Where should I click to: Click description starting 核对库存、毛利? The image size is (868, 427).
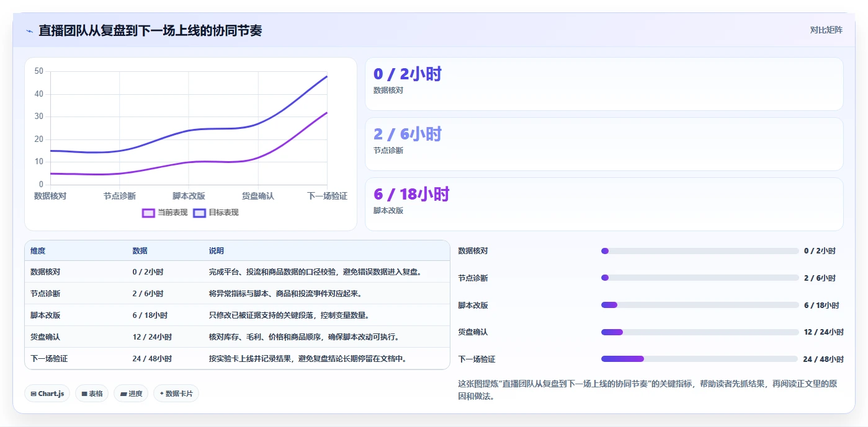[304, 337]
